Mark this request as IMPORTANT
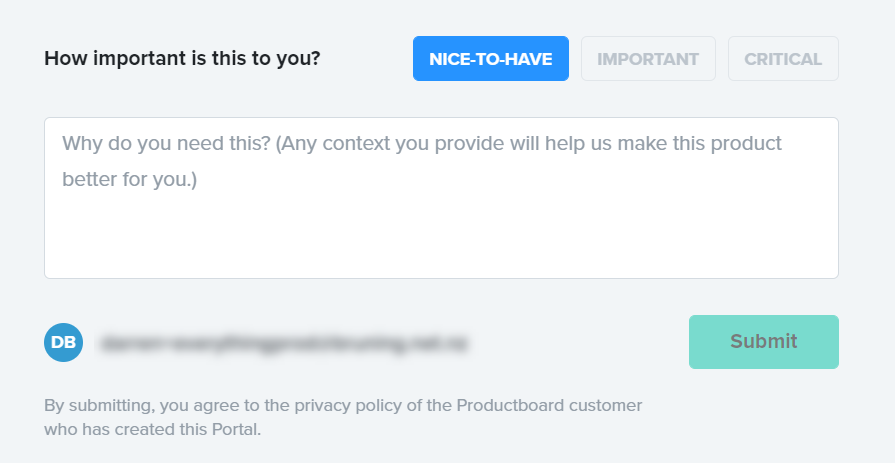Image resolution: width=895 pixels, height=463 pixels. click(648, 58)
